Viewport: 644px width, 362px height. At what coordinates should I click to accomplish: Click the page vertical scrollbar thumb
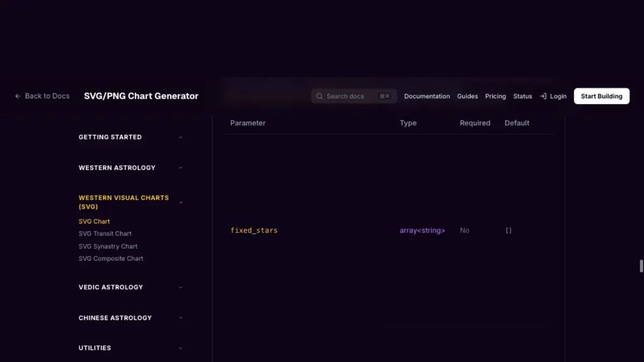coord(641,266)
